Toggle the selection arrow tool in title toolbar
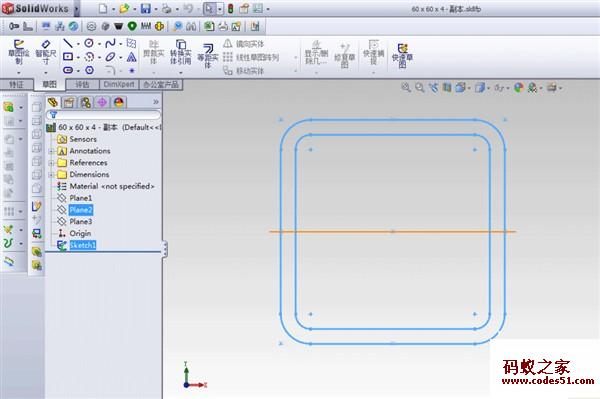600x399 pixels. (208, 8)
